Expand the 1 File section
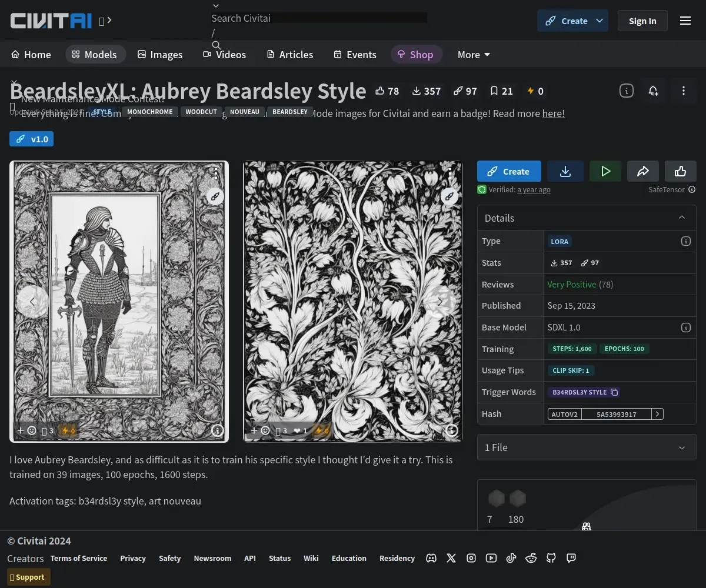706x588 pixels. point(587,447)
